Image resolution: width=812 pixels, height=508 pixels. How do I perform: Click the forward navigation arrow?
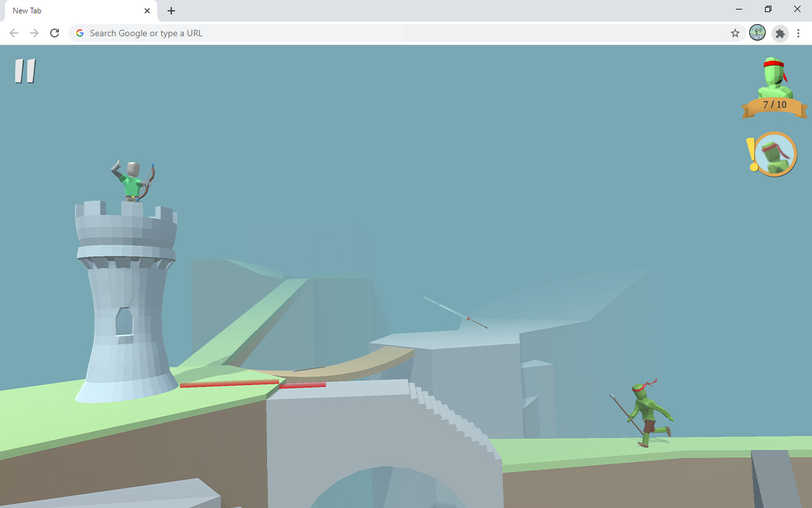34,33
